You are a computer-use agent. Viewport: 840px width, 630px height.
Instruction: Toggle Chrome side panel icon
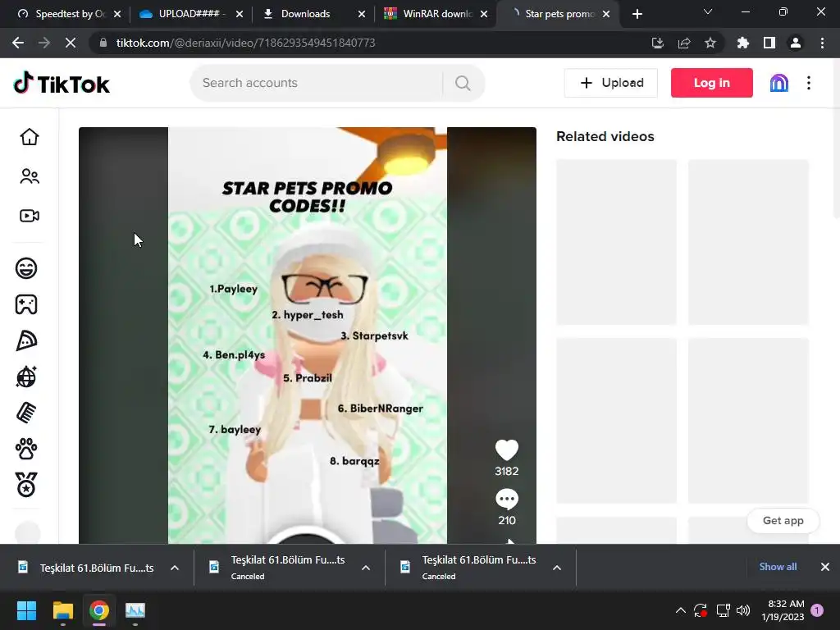point(769,43)
